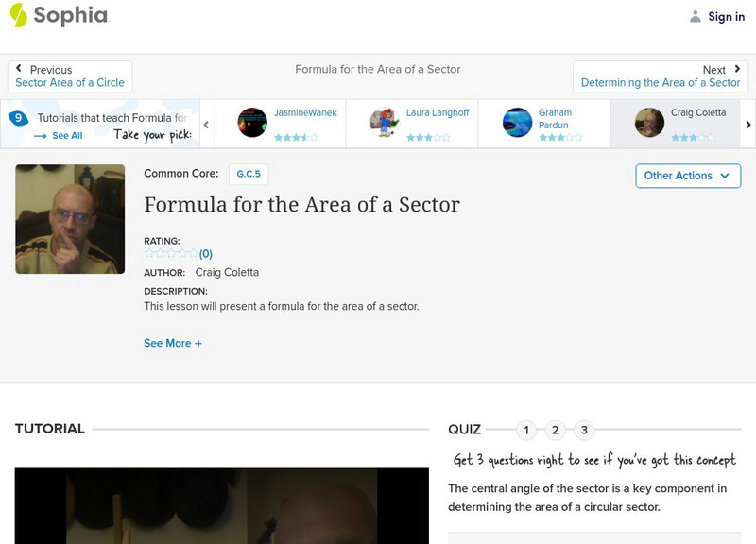This screenshot has height=544, width=756.
Task: Rate the lesson using the star rating
Action: click(171, 253)
